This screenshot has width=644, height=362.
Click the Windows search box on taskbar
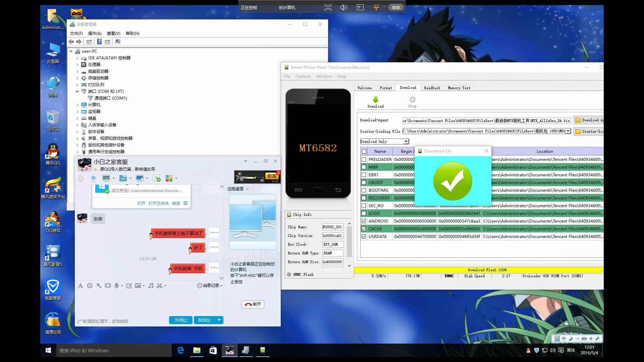pos(114,350)
